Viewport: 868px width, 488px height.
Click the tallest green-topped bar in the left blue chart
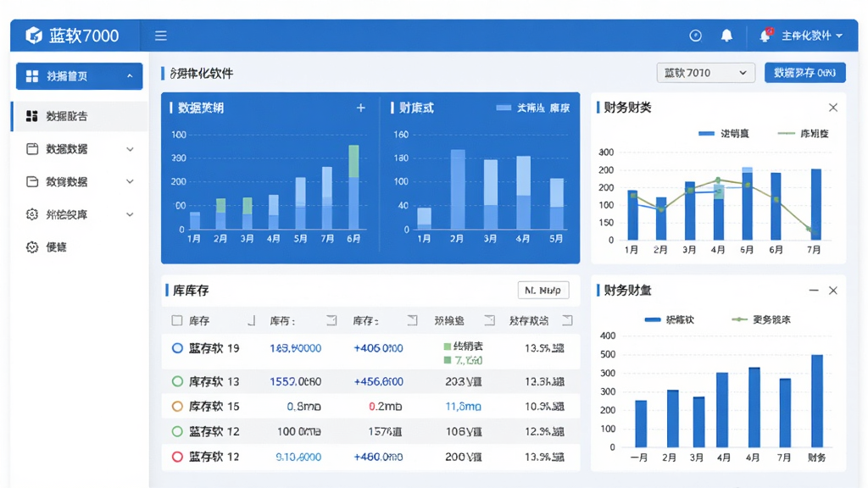coord(353,187)
